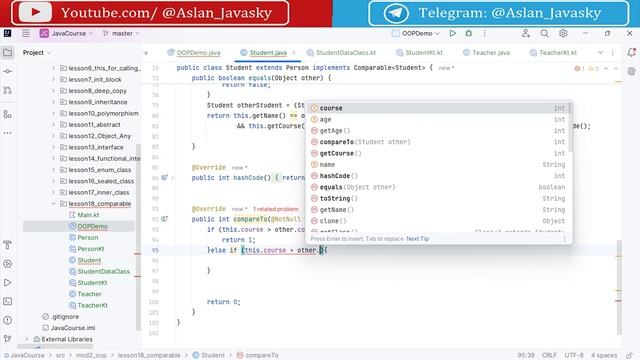Open .gitignore in the project tree
The width and height of the screenshot is (640, 360).
point(61,316)
